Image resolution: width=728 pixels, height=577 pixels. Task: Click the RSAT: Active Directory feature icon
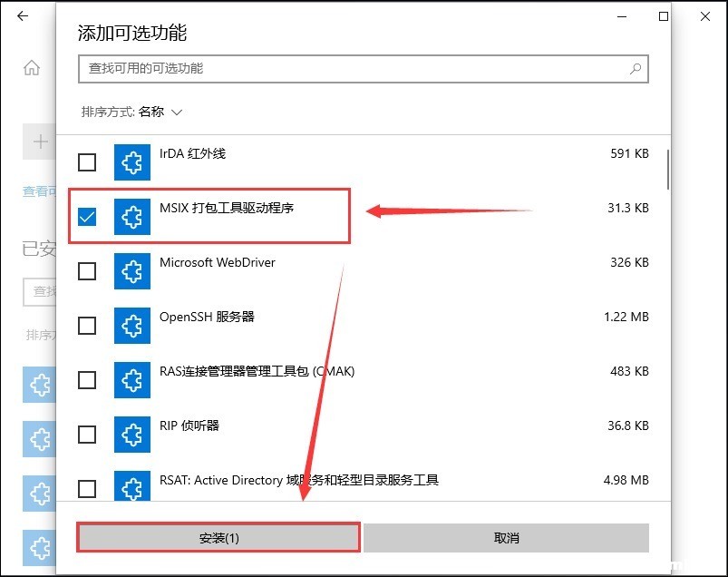[x=132, y=486]
